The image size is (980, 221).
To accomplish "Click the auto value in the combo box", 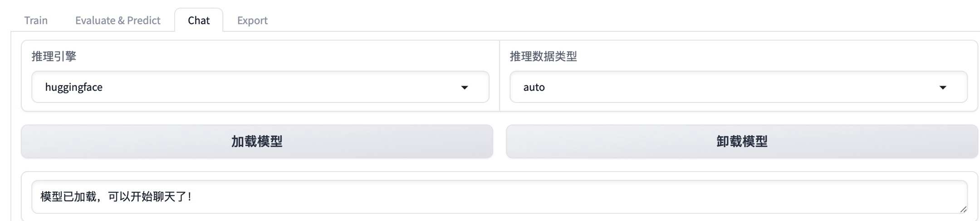I will coord(534,87).
